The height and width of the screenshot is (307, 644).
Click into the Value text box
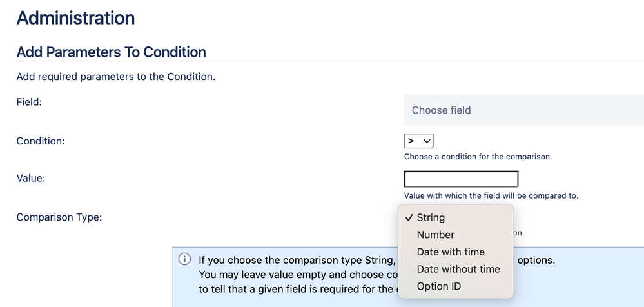pos(461,179)
